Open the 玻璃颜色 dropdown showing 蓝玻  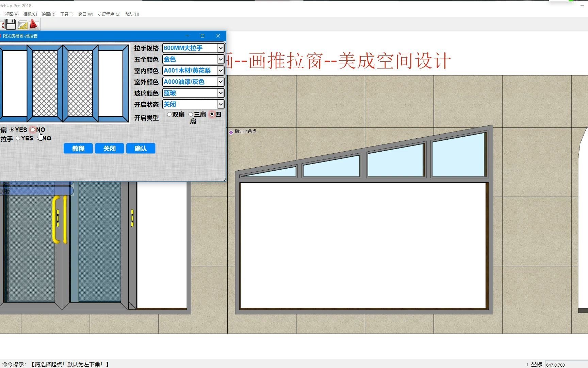point(220,93)
